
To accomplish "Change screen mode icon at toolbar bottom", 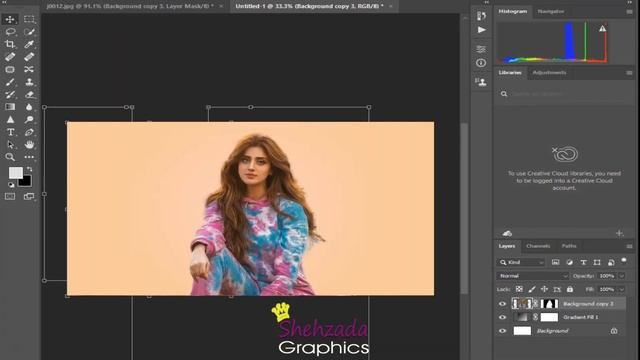I will [29, 196].
